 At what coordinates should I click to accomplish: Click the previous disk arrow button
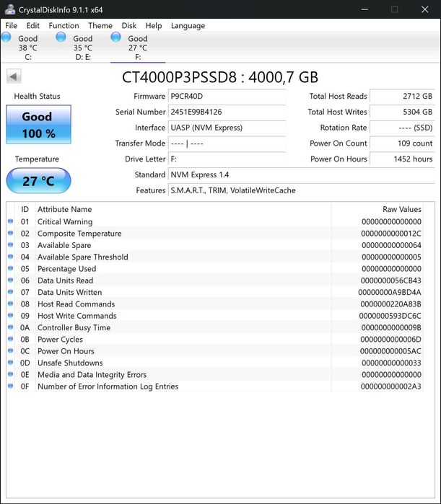14,77
